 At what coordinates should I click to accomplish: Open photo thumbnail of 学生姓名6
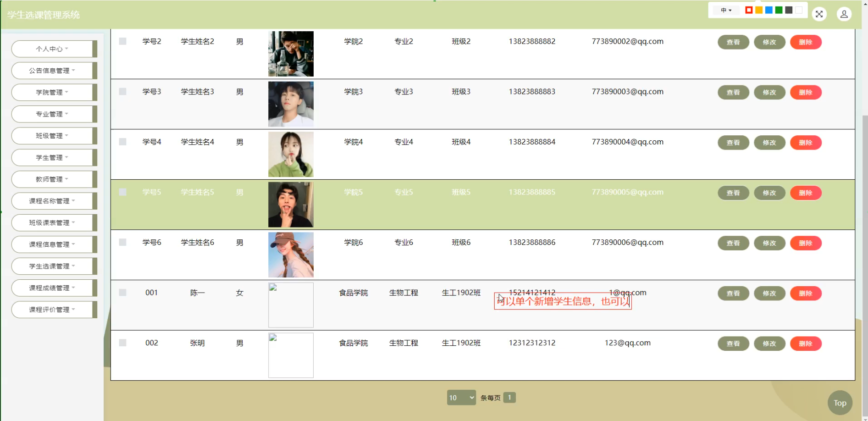291,255
